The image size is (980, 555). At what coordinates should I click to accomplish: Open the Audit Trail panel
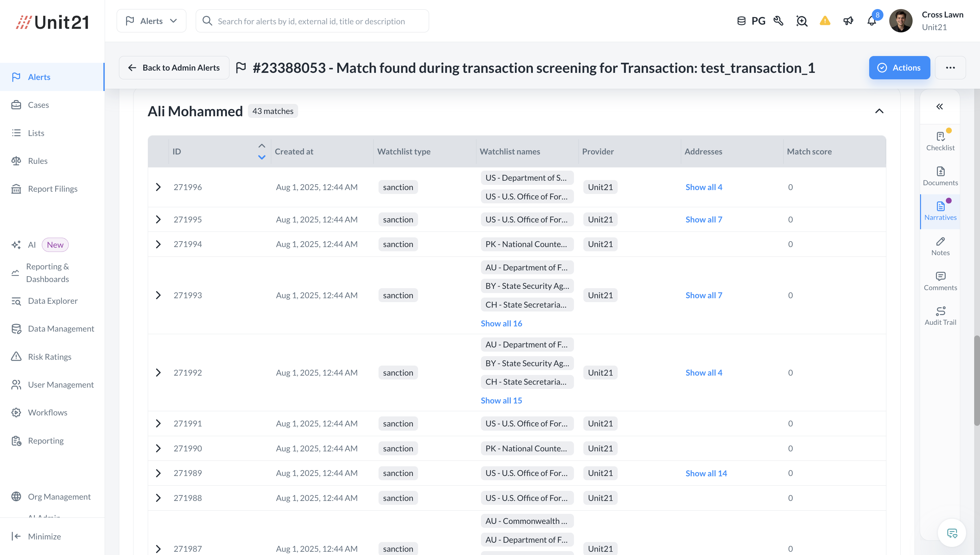[940, 316]
